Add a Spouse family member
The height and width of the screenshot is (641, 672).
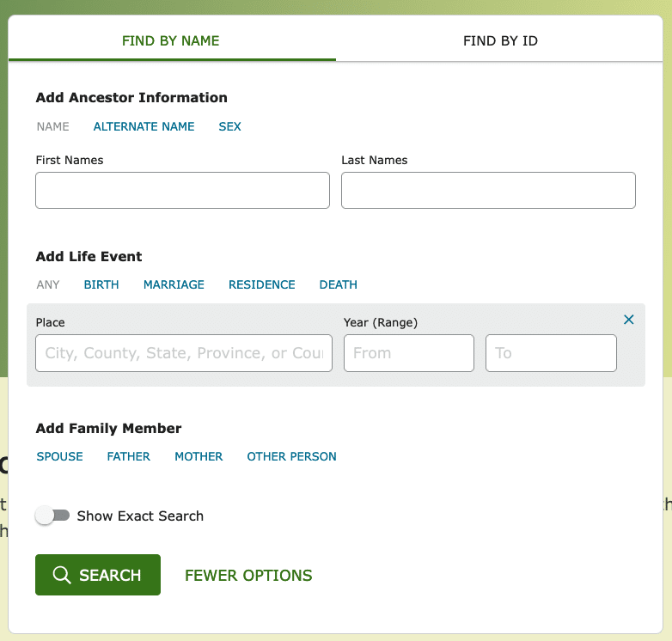pos(59,456)
